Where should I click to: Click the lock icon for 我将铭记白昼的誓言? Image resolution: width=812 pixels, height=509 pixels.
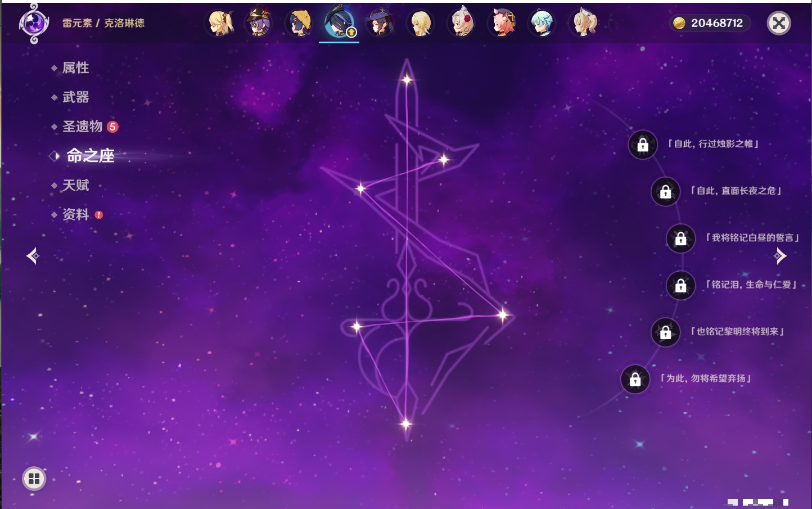[680, 238]
